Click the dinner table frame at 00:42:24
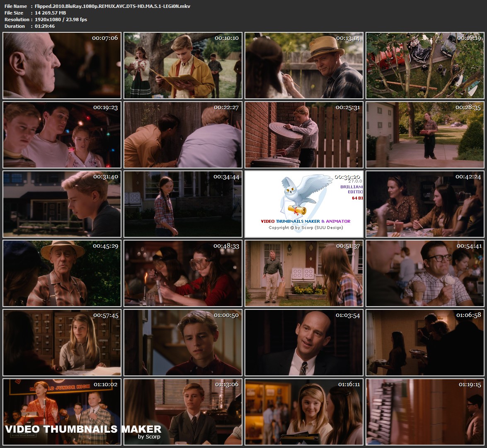Image resolution: width=487 pixels, height=448 pixels. tap(425, 204)
